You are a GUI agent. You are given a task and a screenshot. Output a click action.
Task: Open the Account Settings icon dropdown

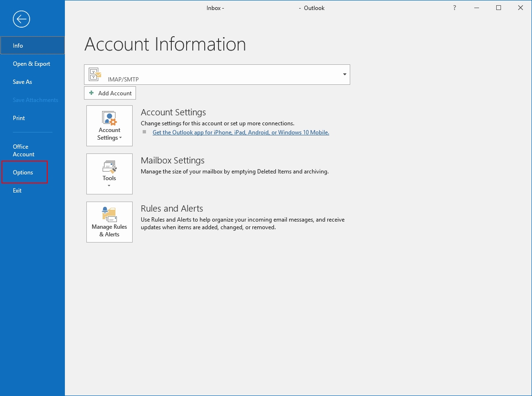[109, 125]
